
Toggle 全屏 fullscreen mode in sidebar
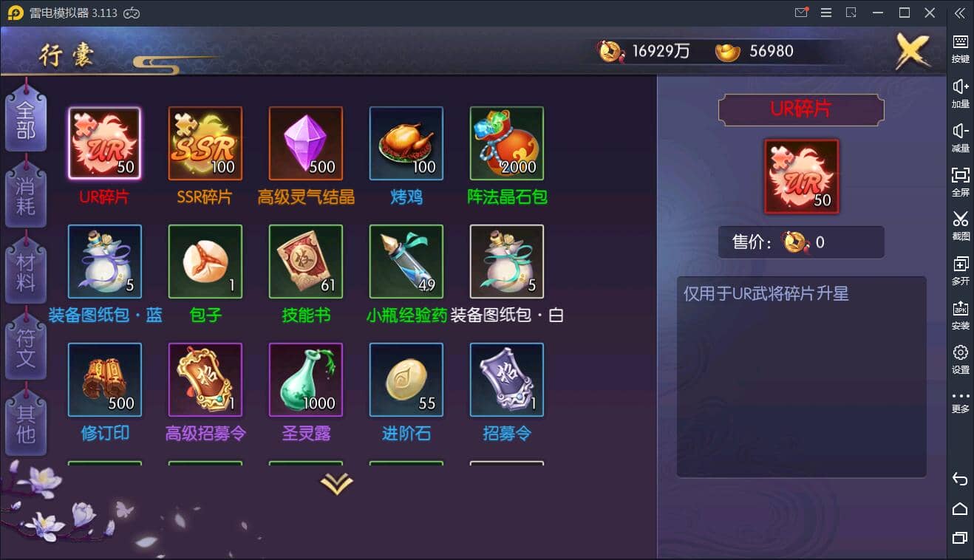click(x=960, y=180)
